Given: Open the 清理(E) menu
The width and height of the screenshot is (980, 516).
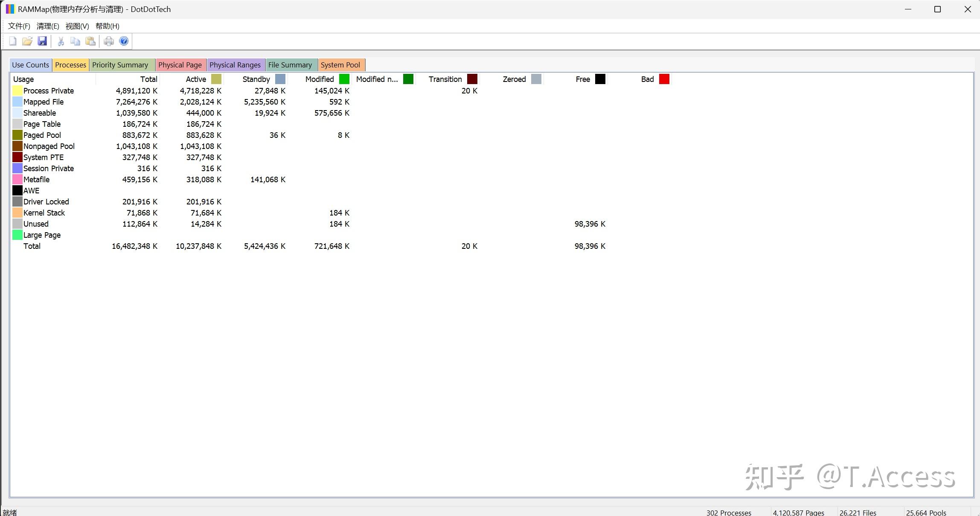Looking at the screenshot, I should pos(47,26).
